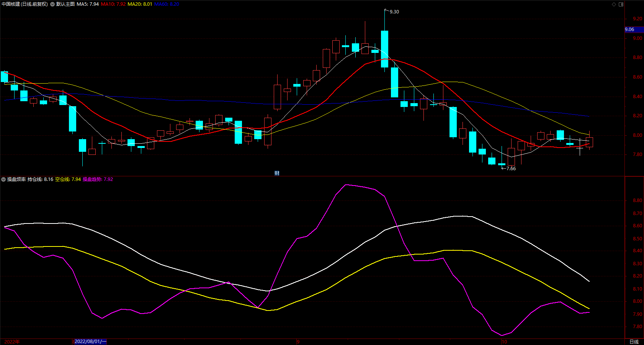Click the month 10 marker on timeline
The width and height of the screenshot is (644, 345).
point(504,342)
